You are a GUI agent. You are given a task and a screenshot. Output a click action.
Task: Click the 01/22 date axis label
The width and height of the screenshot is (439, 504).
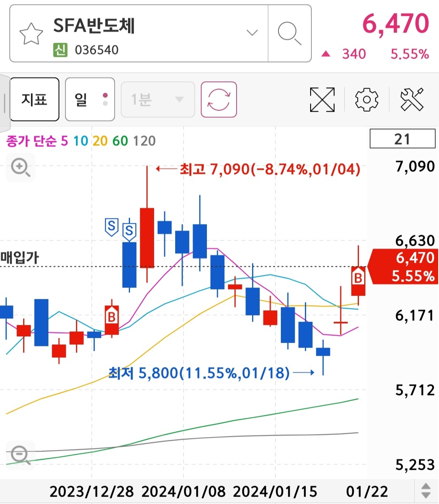[367, 492]
